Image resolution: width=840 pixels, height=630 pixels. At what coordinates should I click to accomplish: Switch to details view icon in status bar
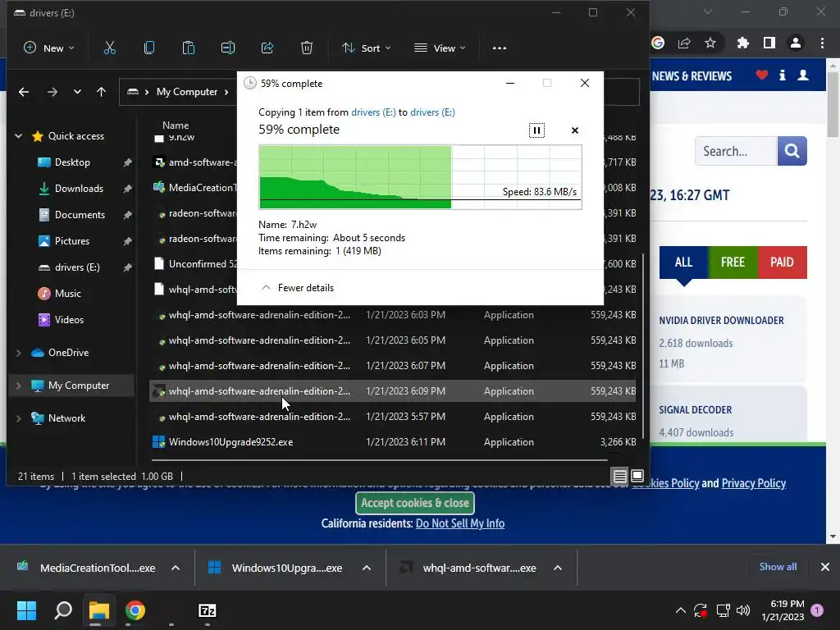(619, 476)
